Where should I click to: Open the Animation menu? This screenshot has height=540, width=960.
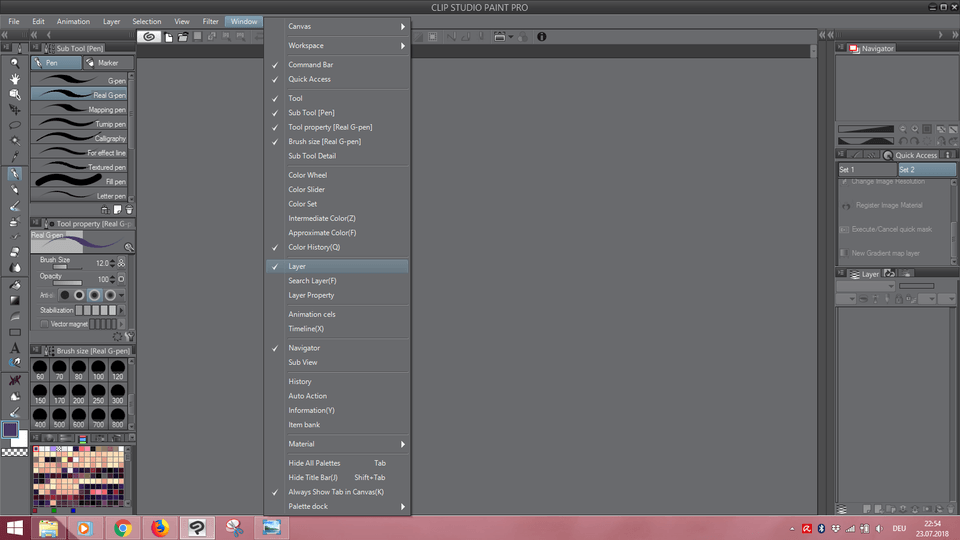click(73, 21)
